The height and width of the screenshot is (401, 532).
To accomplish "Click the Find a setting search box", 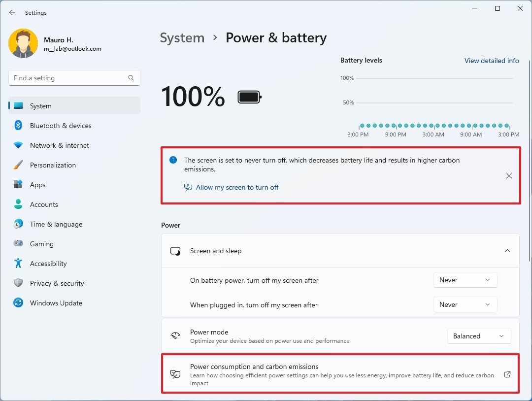I will click(x=69, y=78).
